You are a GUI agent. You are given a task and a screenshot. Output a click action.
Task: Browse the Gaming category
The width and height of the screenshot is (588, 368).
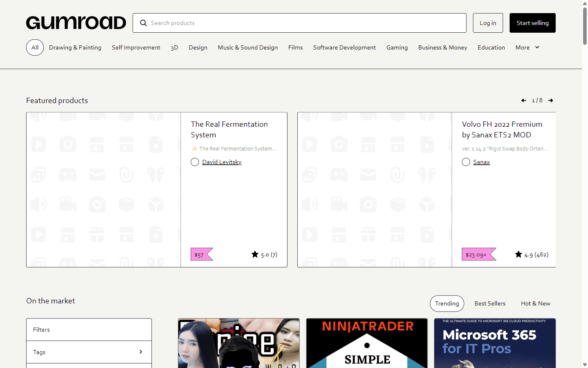(x=397, y=47)
